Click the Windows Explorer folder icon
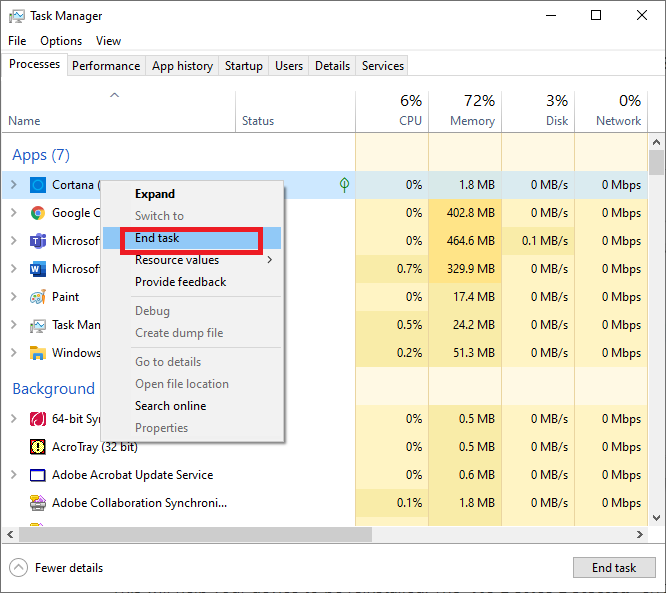 (38, 353)
